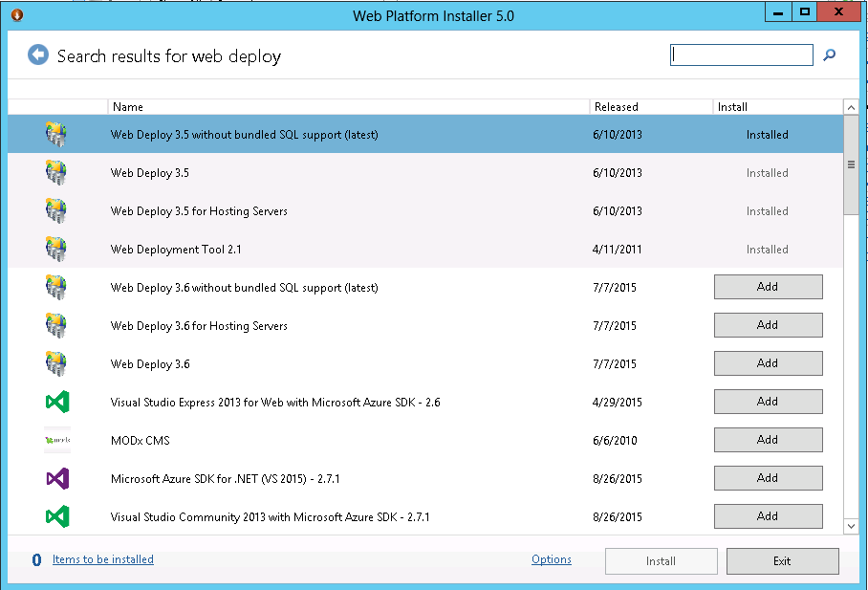The image size is (868, 590).
Task: Click the Search results for web deploy heading
Action: pos(169,56)
